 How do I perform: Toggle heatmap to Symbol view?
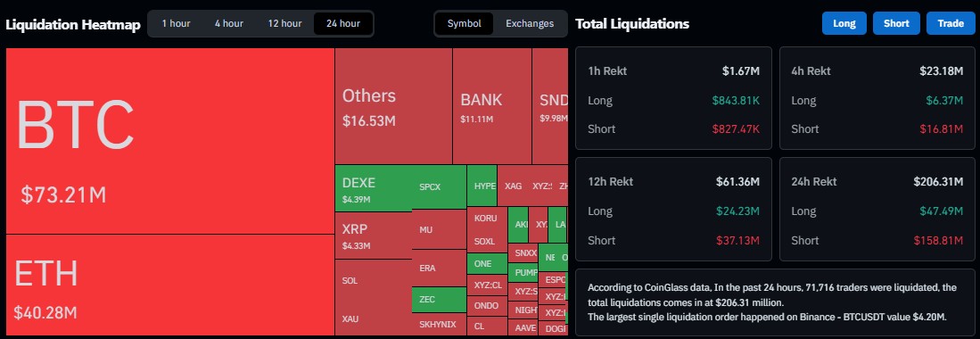point(465,24)
